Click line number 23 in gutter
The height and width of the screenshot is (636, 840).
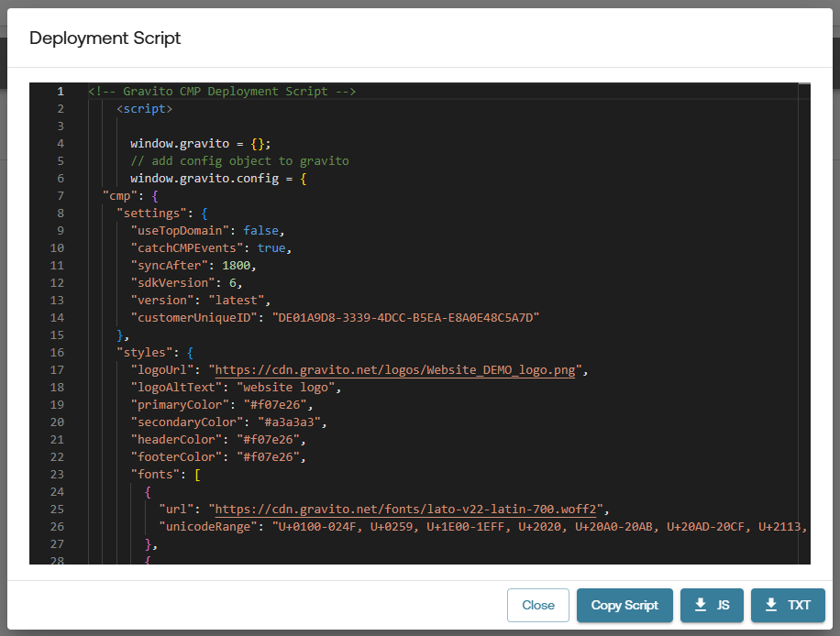click(x=57, y=475)
